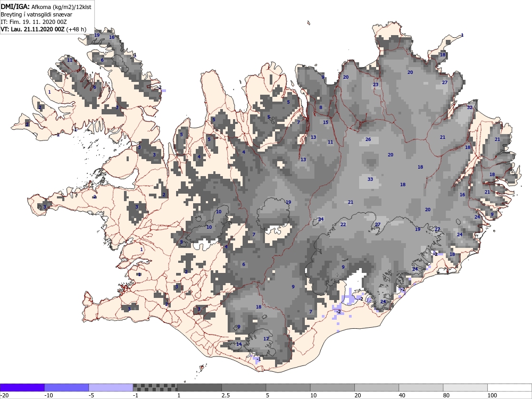This screenshot has height=399, width=532.
Task: Click the gray 5 to 10 legend swatch
Action: pyautogui.click(x=288, y=387)
